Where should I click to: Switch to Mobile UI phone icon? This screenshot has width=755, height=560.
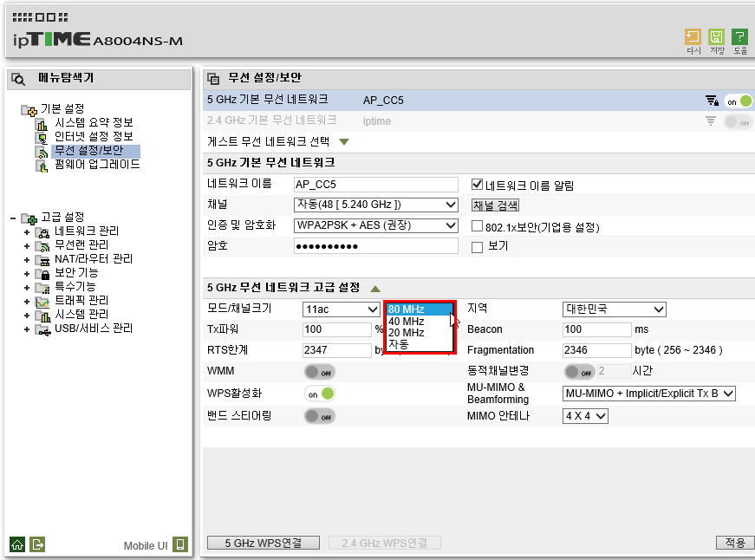(180, 544)
